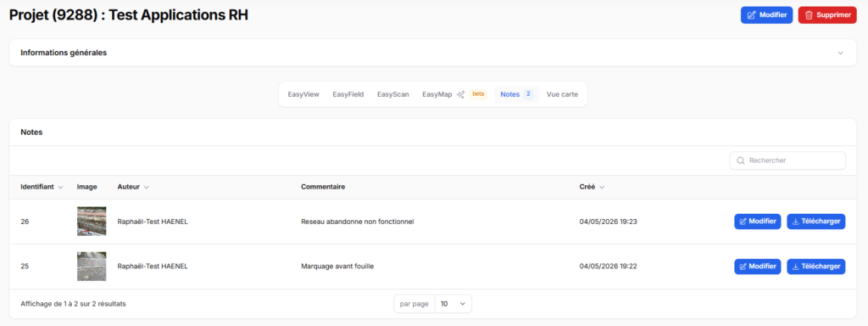
Task: Click author Raphaël-Test HAENEL in row 25
Action: pyautogui.click(x=153, y=266)
